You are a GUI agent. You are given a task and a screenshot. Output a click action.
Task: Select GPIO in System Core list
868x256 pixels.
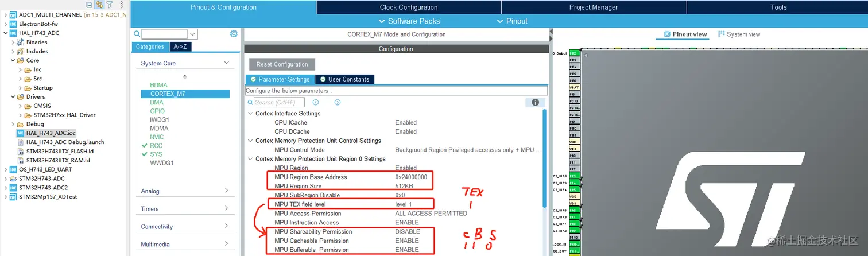pos(157,111)
